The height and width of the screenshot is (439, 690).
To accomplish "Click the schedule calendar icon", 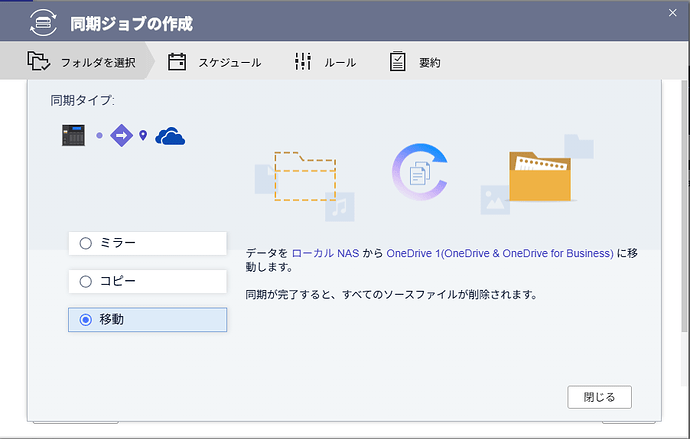I will (177, 62).
